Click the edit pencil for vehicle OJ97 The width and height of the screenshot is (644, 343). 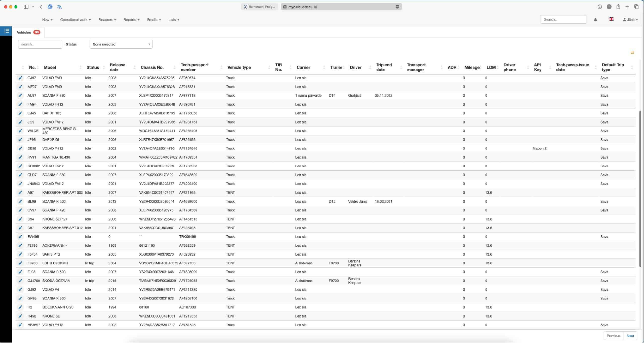[20, 78]
